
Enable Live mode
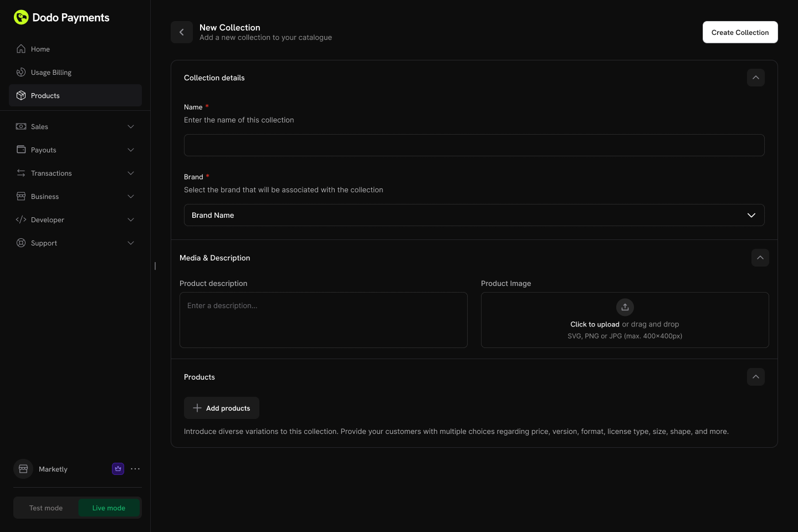[x=109, y=508]
